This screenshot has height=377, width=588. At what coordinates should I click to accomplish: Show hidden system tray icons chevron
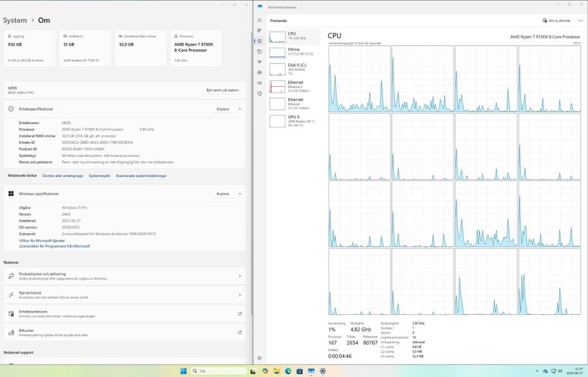pyautogui.click(x=536, y=371)
